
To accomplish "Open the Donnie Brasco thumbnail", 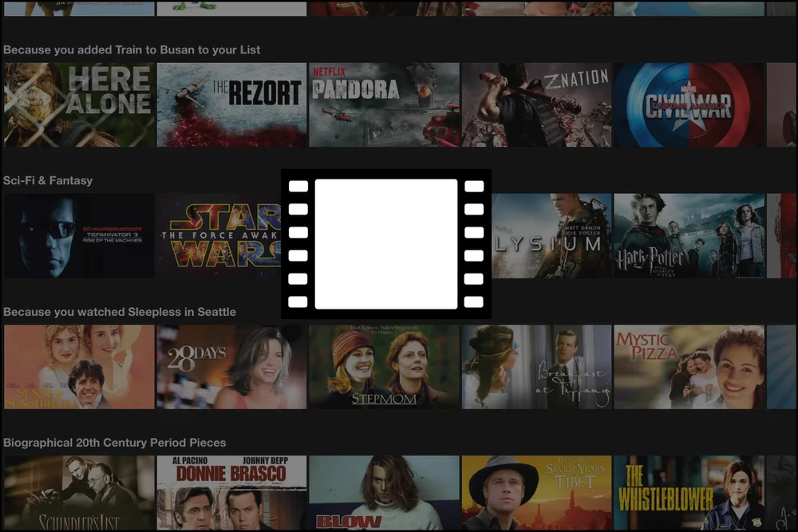I will coord(231,493).
